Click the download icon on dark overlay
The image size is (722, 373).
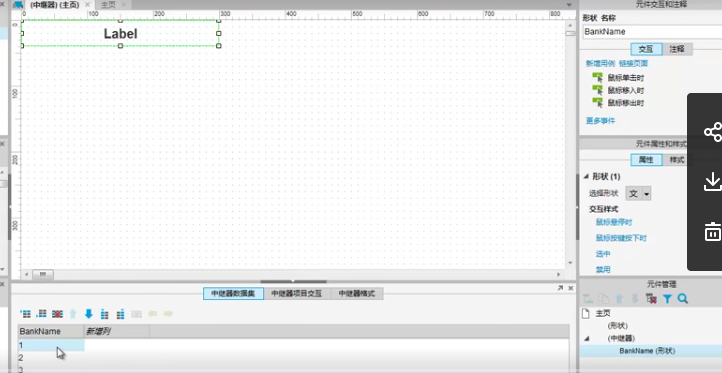tap(713, 181)
